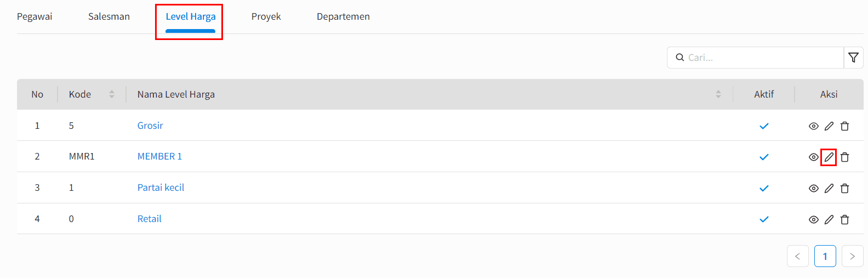The width and height of the screenshot is (868, 278).
Task: Go to next page chevron
Action: pos(852,256)
